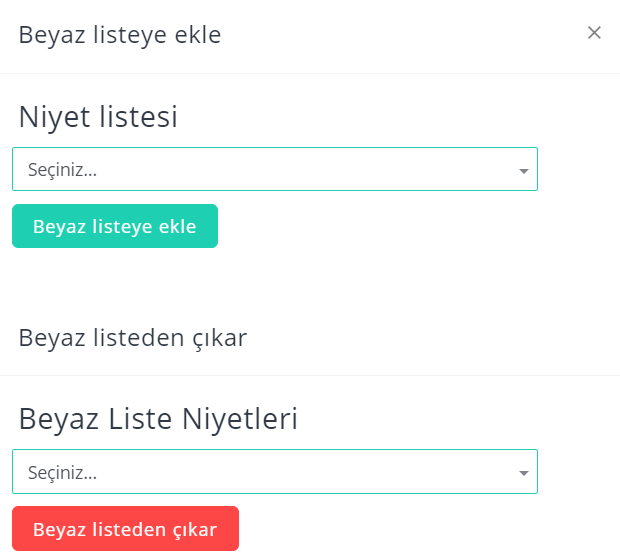The height and width of the screenshot is (555, 620).
Task: Add the selected intent to the whitelist
Action: 115,226
